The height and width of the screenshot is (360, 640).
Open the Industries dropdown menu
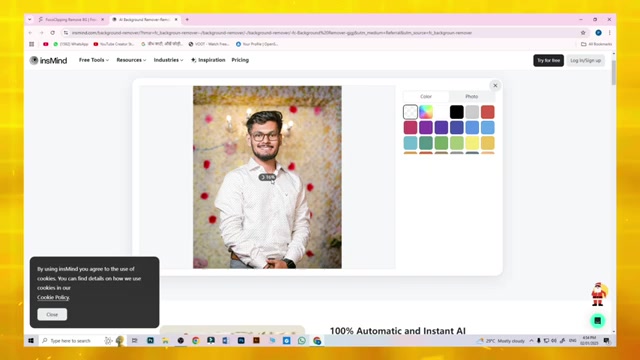tap(168, 60)
